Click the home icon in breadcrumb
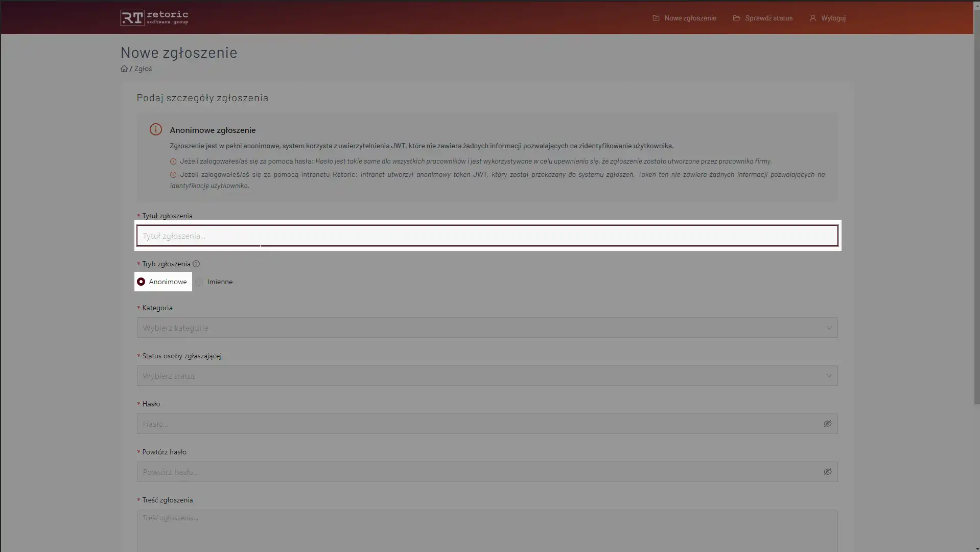Image resolution: width=980 pixels, height=552 pixels. tap(124, 68)
